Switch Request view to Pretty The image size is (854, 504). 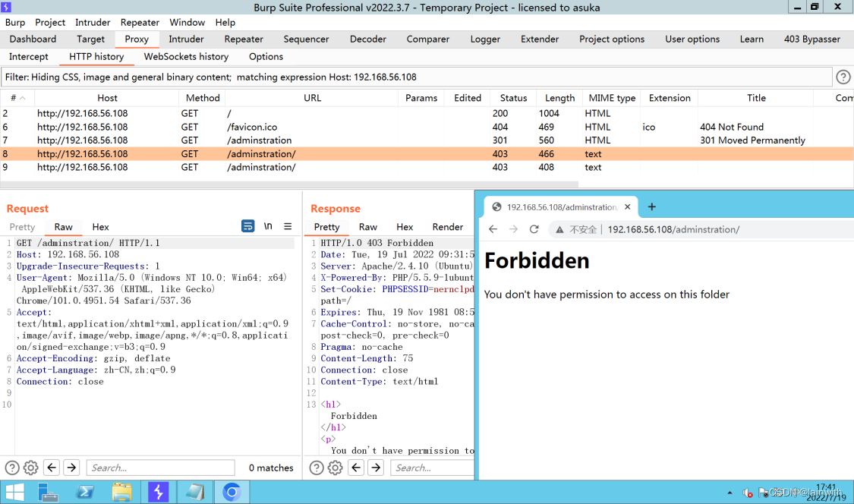coord(22,227)
